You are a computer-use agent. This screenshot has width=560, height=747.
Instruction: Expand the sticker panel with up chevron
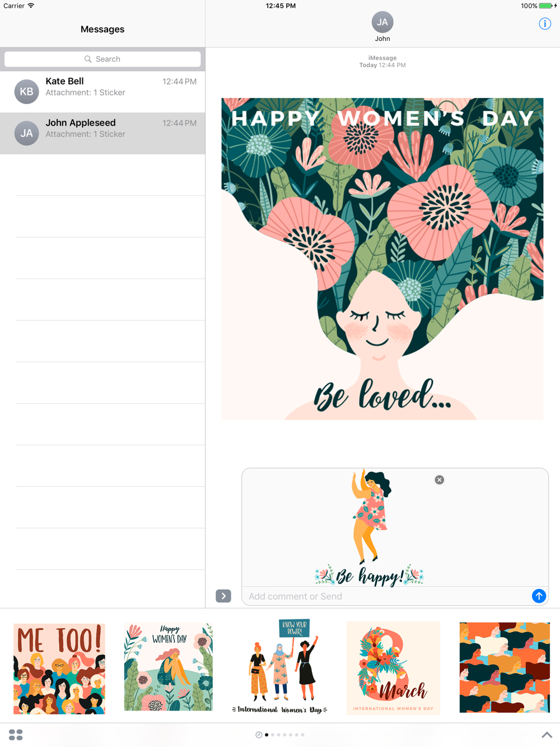(547, 735)
